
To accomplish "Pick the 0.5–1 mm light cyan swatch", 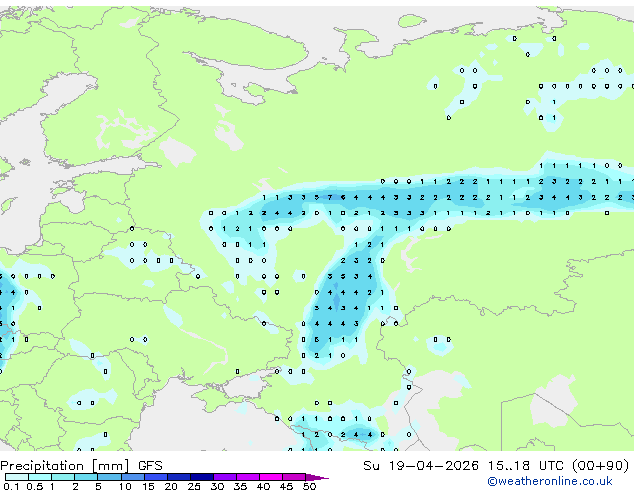I will point(40,477).
